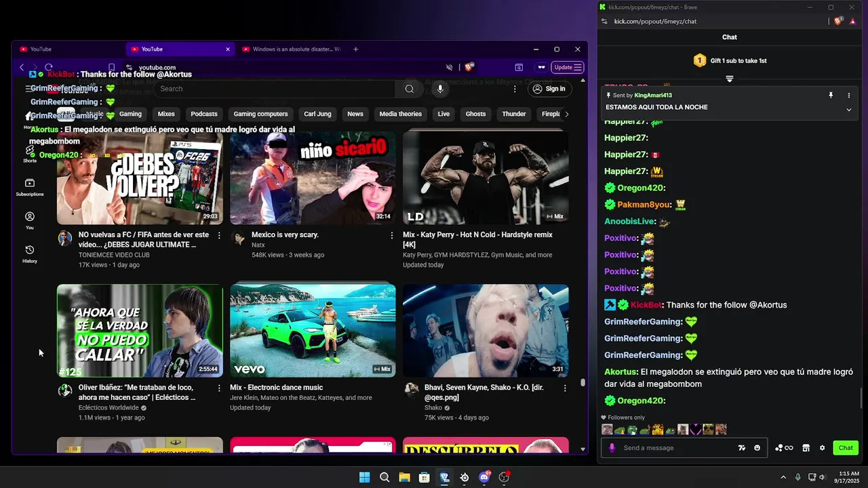Open Mexico is very scary thumbnail

pos(313,178)
